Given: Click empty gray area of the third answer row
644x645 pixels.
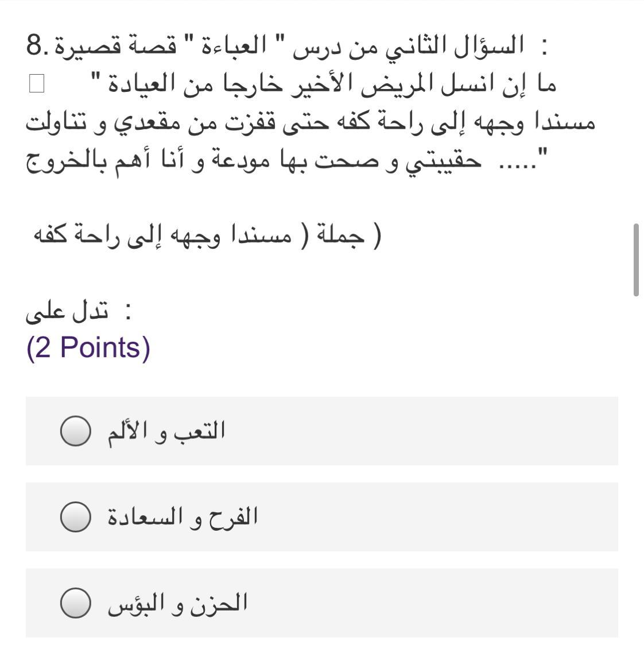Looking at the screenshot, I should [x=430, y=603].
